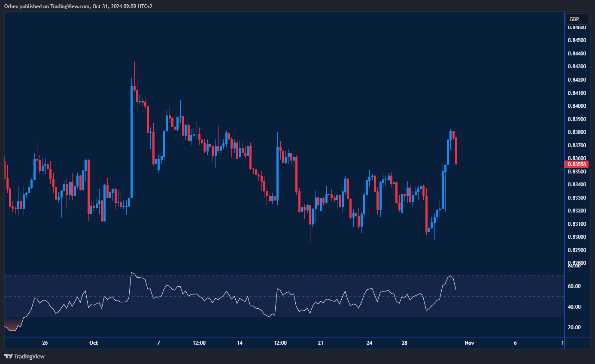Click the 60.00 RSI scale label
Image resolution: width=595 pixels, height=364 pixels.
(574, 286)
